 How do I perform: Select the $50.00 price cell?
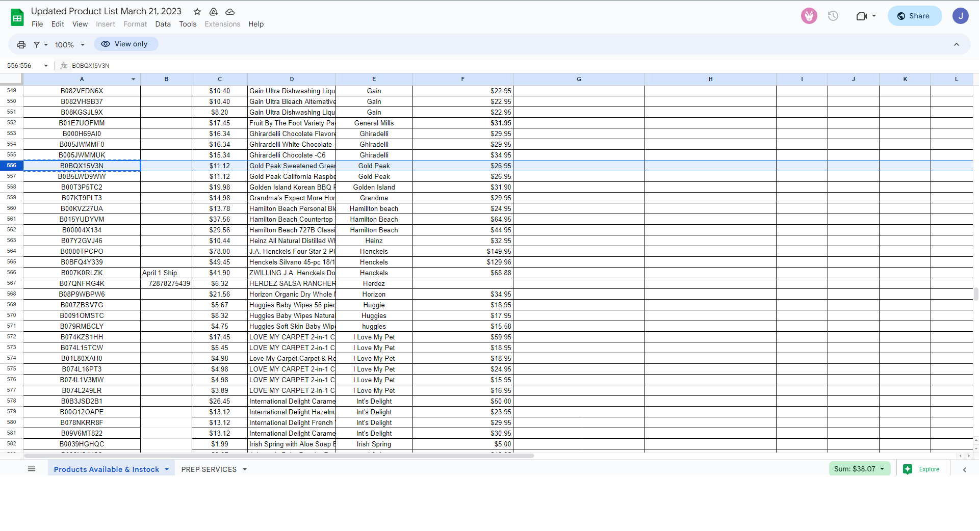[462, 402]
